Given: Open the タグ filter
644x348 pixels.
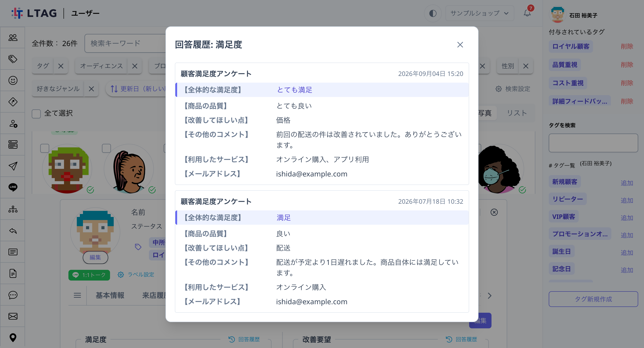Looking at the screenshot, I should tap(43, 66).
